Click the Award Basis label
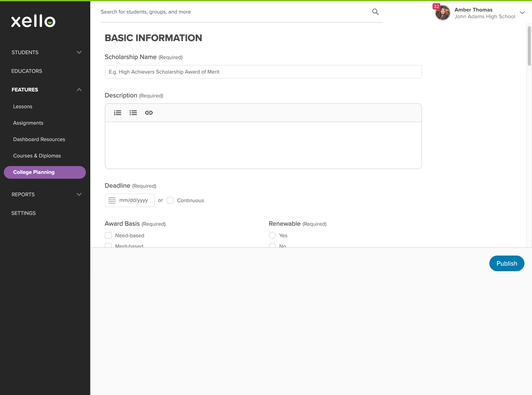The width and height of the screenshot is (532, 395). pyautogui.click(x=122, y=224)
